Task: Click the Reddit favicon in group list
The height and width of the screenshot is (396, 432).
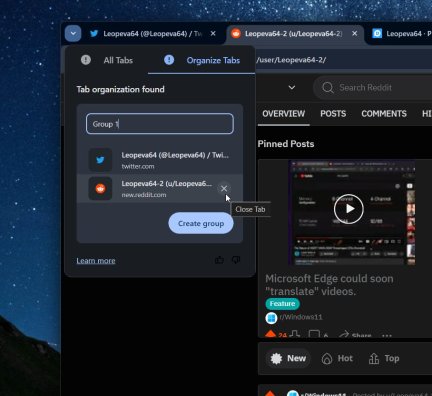Action: coord(100,189)
